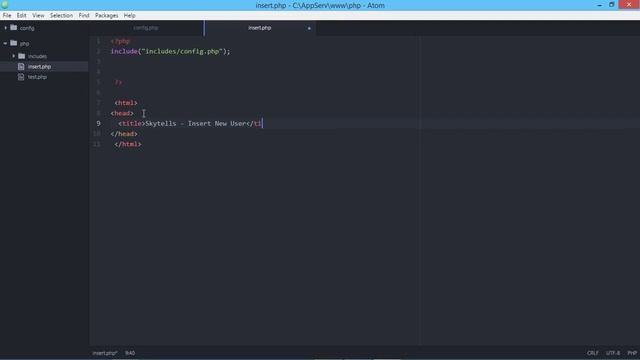The image size is (640, 360).
Task: Open the Selection menu
Action: pyautogui.click(x=61, y=16)
